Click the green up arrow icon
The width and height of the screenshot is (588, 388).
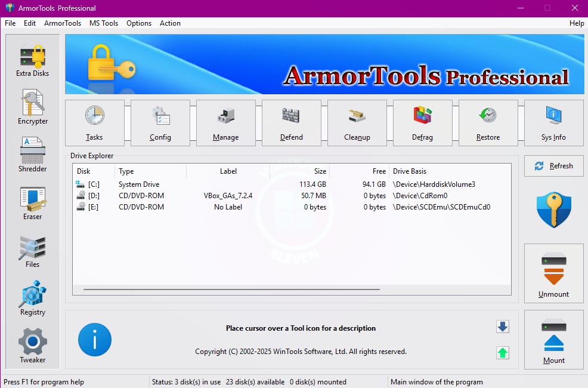[x=503, y=352]
